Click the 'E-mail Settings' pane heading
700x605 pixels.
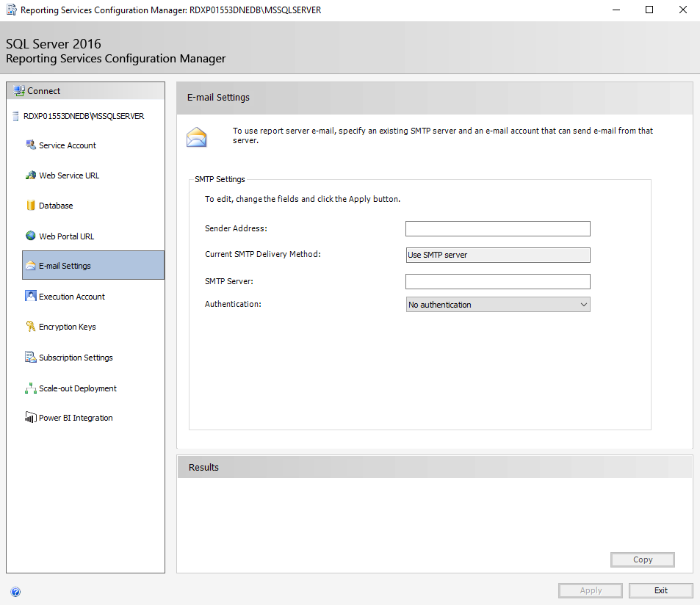[218, 97]
